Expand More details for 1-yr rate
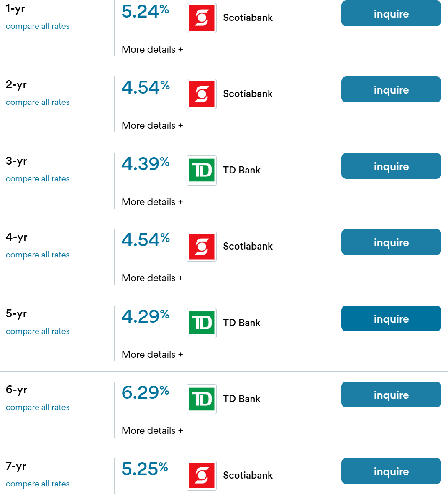Image resolution: width=448 pixels, height=494 pixels. 152,49
